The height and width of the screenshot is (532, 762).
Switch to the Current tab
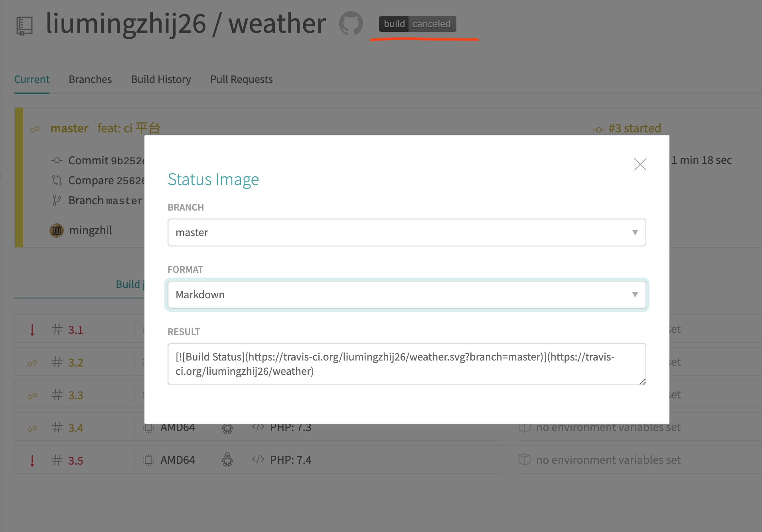32,79
